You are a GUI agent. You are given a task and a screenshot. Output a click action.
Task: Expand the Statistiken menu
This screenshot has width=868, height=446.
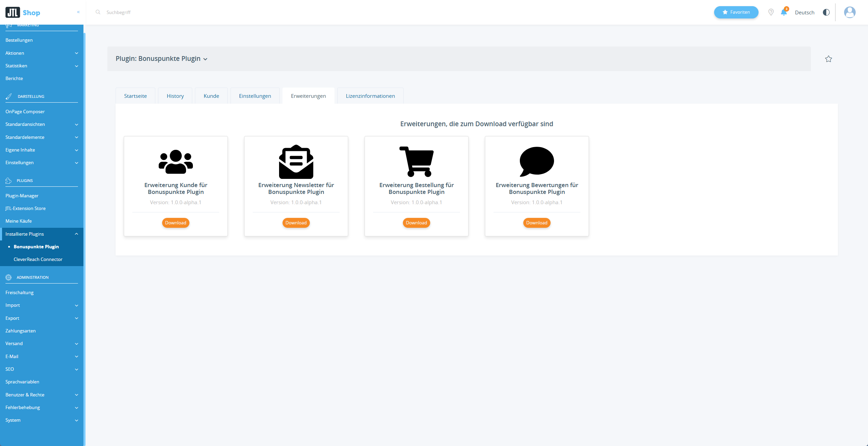click(x=42, y=66)
